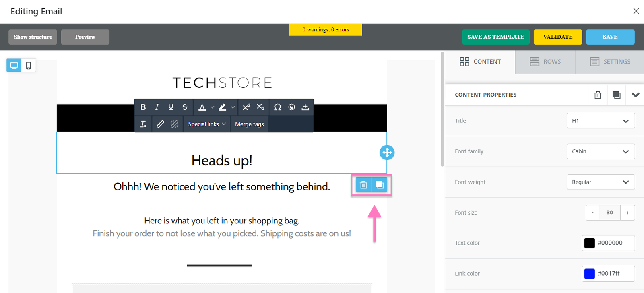Switch to mobile preview mode
The width and height of the screenshot is (644, 293).
(28, 65)
